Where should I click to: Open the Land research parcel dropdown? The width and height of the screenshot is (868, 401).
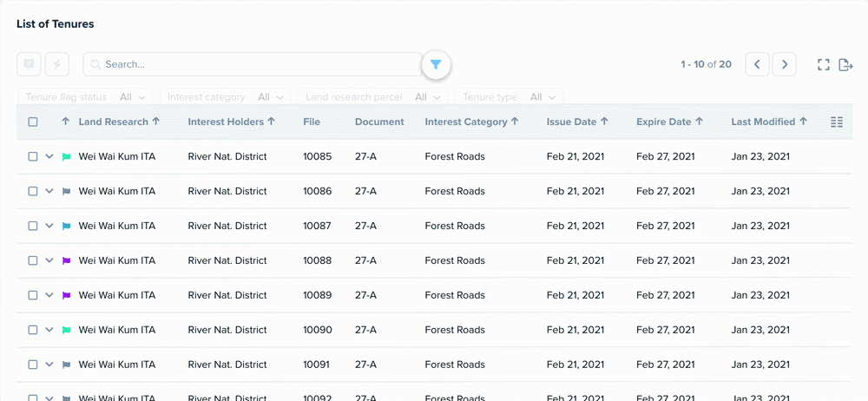pyautogui.click(x=372, y=97)
